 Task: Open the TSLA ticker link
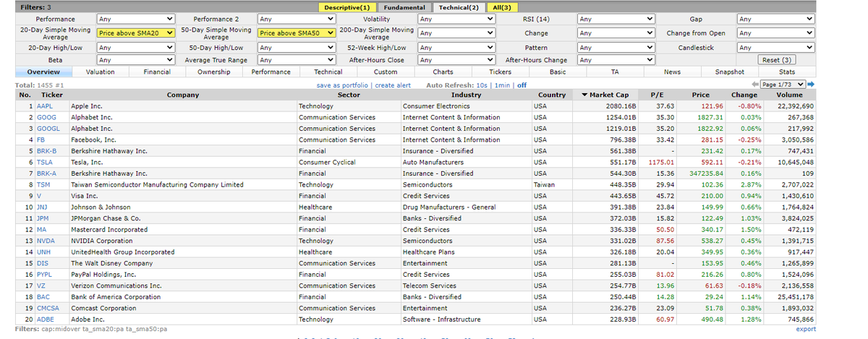[44, 162]
